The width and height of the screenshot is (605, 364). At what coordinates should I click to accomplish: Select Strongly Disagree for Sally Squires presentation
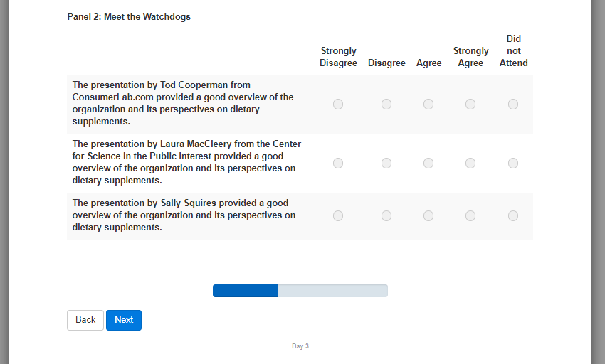[x=338, y=215]
